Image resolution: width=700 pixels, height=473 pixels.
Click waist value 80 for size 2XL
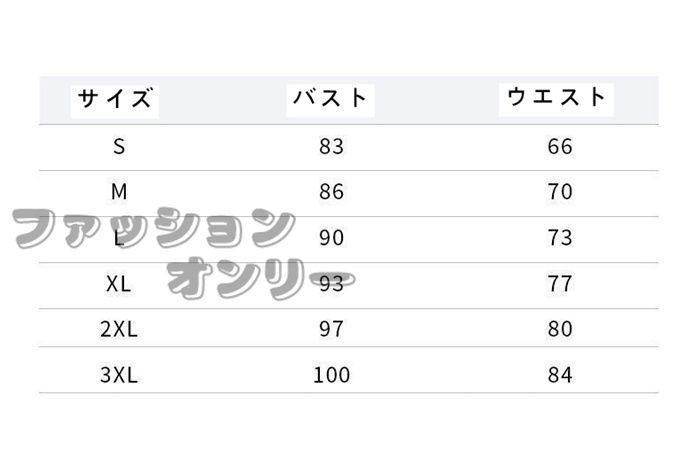coord(560,330)
